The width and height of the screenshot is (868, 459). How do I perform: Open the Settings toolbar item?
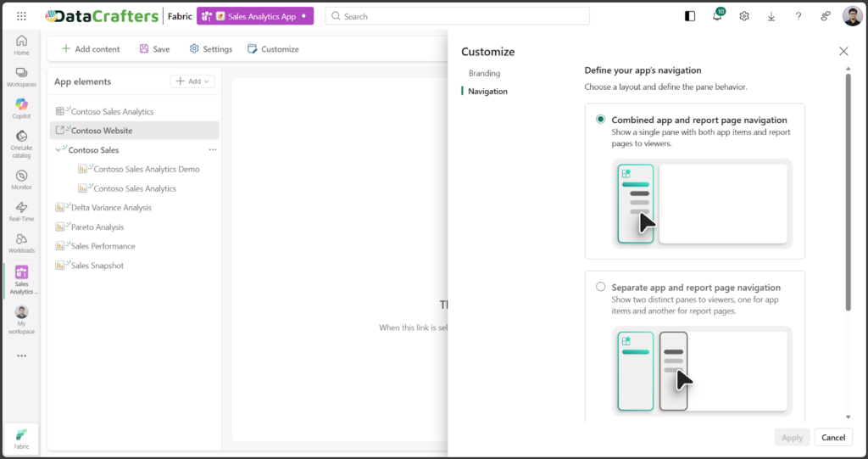tap(210, 49)
